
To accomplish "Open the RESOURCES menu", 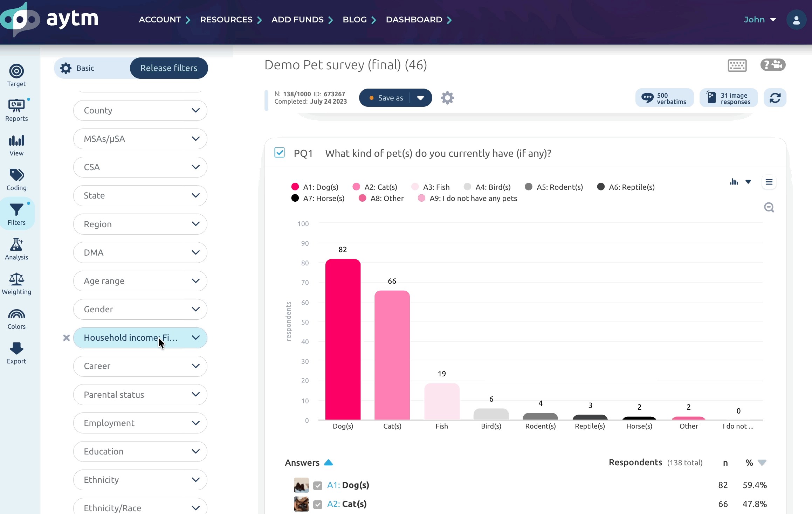I will (x=231, y=20).
